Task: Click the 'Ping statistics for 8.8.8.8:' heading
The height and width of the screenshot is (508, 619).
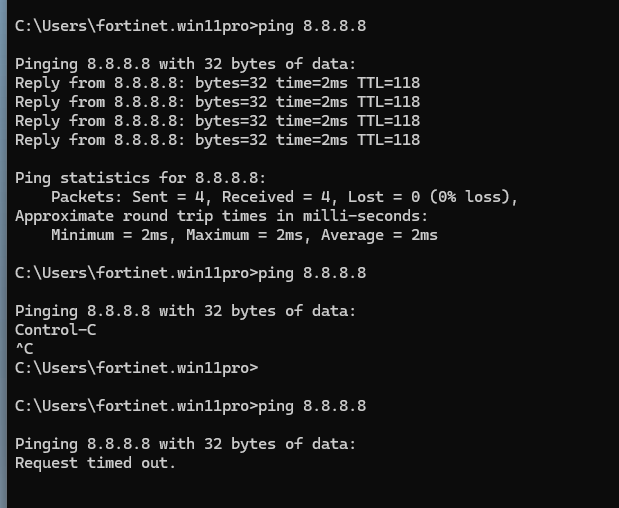Action: [x=141, y=178]
